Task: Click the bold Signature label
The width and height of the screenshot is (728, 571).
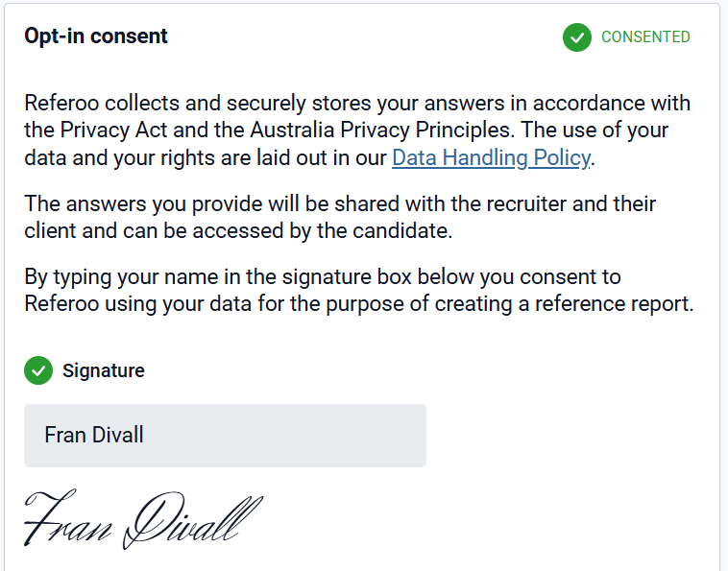Action: pos(104,370)
